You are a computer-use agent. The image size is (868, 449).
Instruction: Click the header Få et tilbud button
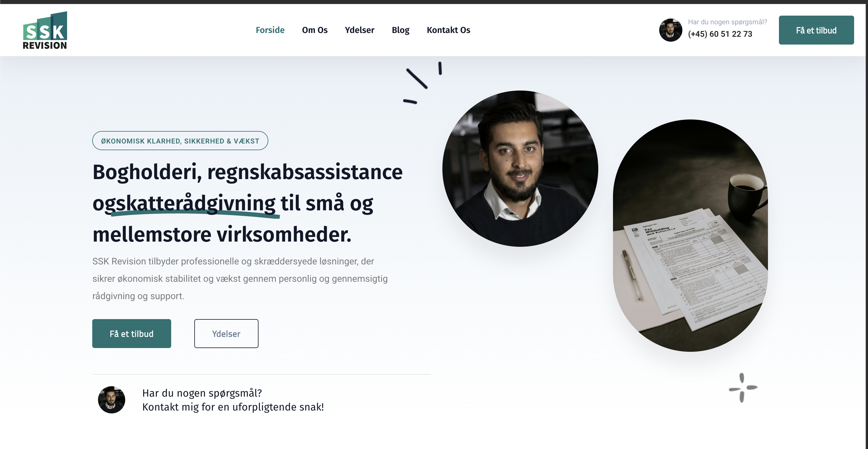816,30
